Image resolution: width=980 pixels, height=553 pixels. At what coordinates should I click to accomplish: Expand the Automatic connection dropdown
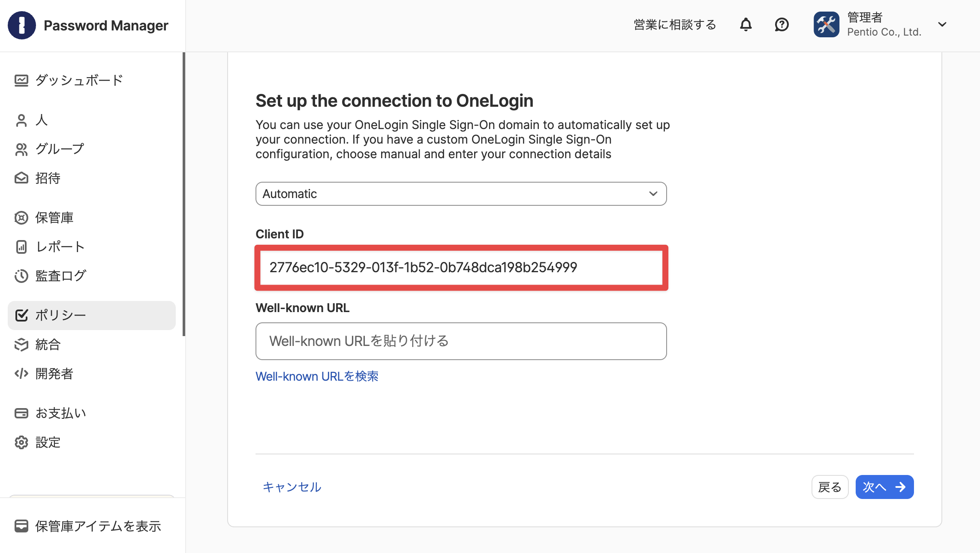461,194
